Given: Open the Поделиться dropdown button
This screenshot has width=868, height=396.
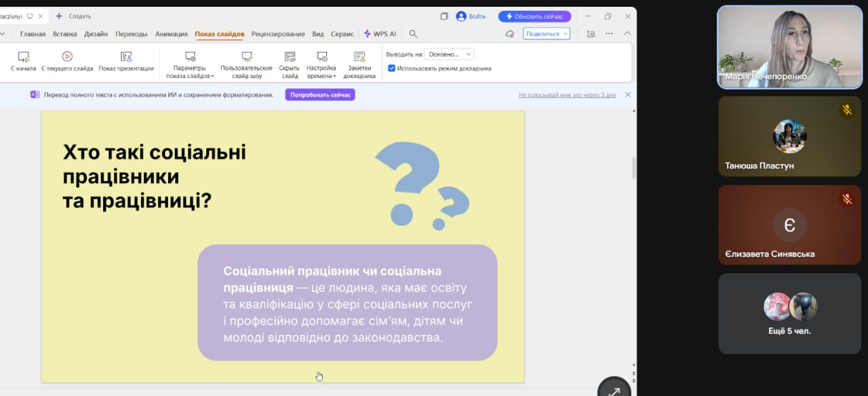Looking at the screenshot, I should (546, 34).
